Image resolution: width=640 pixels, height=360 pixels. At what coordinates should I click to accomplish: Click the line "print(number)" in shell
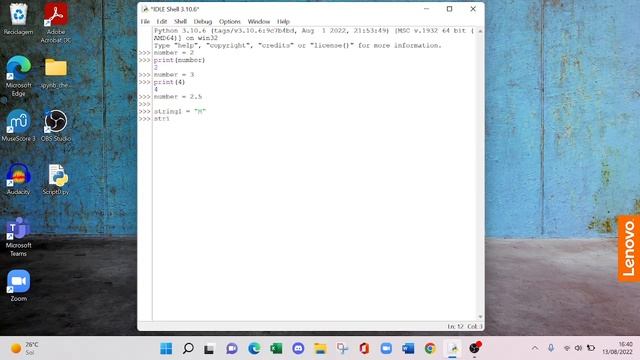179,60
